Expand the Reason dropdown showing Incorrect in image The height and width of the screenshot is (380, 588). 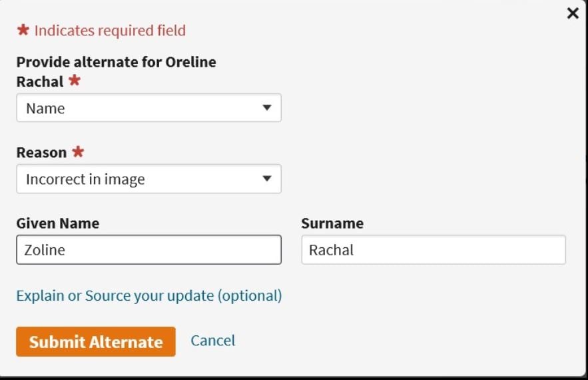(x=148, y=179)
